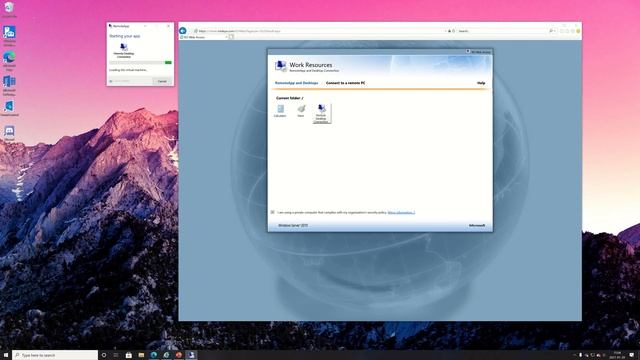Open the Remote Desktop Connection app icon
The image size is (640, 360).
coord(322,113)
